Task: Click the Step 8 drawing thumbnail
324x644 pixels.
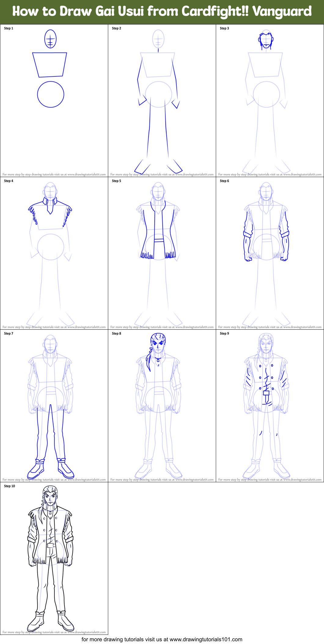Action: pyautogui.click(x=162, y=406)
